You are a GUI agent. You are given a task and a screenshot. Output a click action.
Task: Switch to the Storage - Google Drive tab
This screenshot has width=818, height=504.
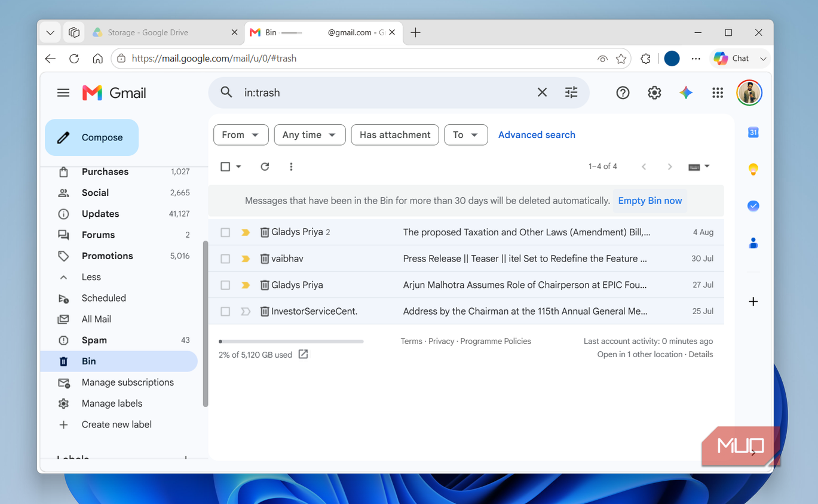pos(165,32)
